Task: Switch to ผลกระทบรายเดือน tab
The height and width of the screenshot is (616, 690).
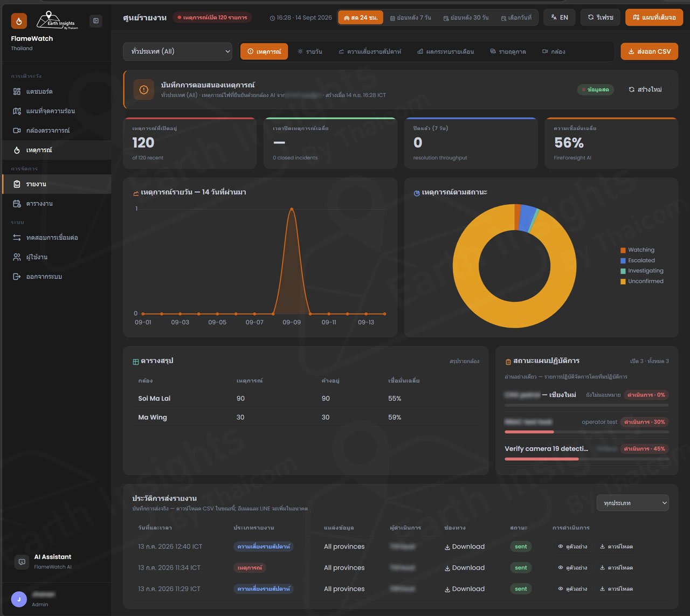Action: coord(446,52)
